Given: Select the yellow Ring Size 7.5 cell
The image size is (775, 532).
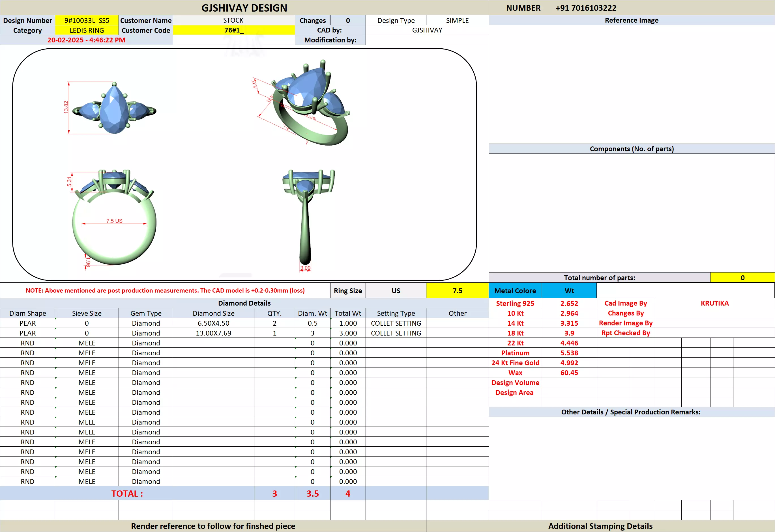Looking at the screenshot, I should [x=457, y=291].
